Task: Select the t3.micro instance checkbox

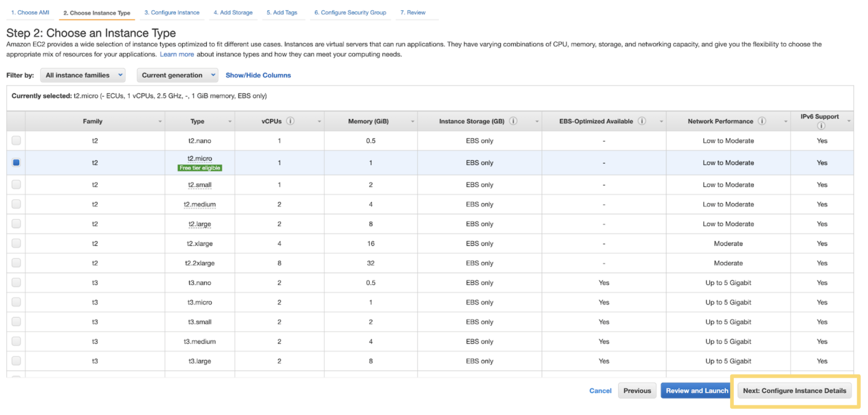Action: coord(16,302)
